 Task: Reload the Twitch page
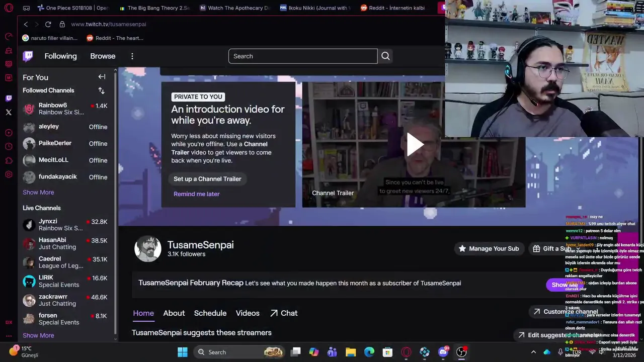point(48,24)
